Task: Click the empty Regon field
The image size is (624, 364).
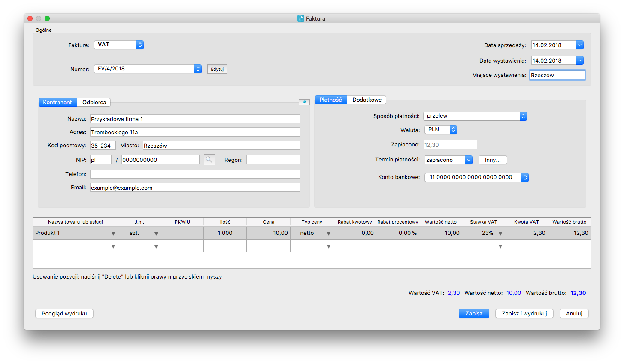Action: (x=273, y=160)
